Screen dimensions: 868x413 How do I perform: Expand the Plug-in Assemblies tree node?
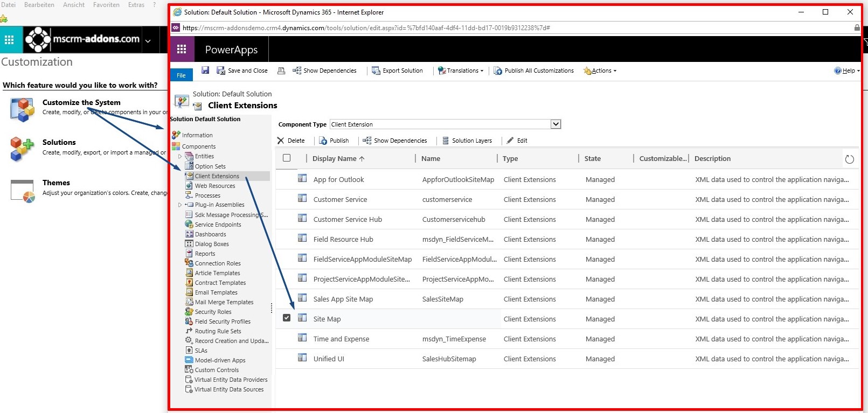click(180, 205)
